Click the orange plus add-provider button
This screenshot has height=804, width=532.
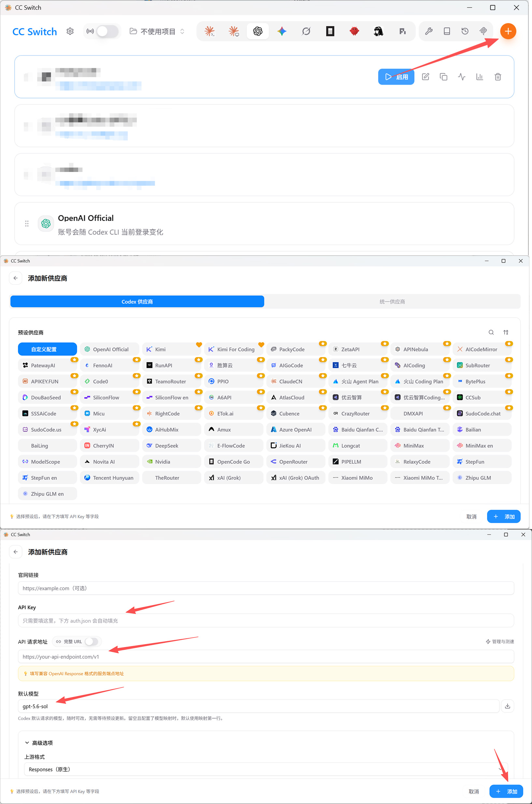(508, 32)
